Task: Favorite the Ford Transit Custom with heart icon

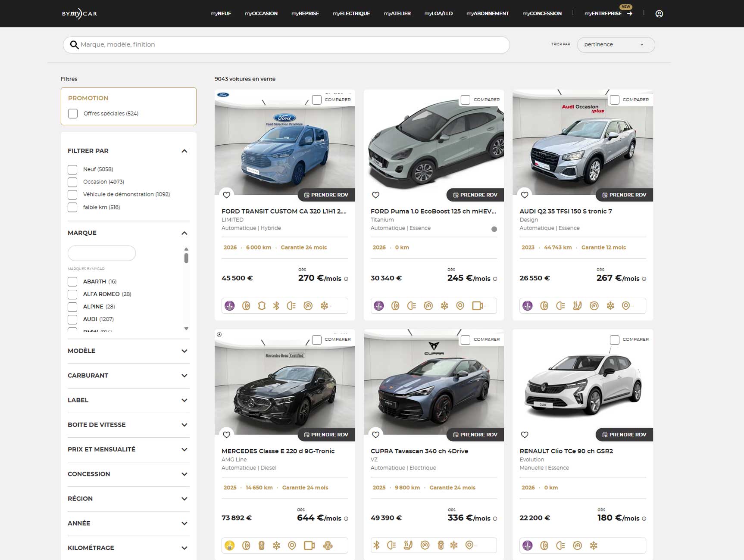Action: click(x=226, y=195)
